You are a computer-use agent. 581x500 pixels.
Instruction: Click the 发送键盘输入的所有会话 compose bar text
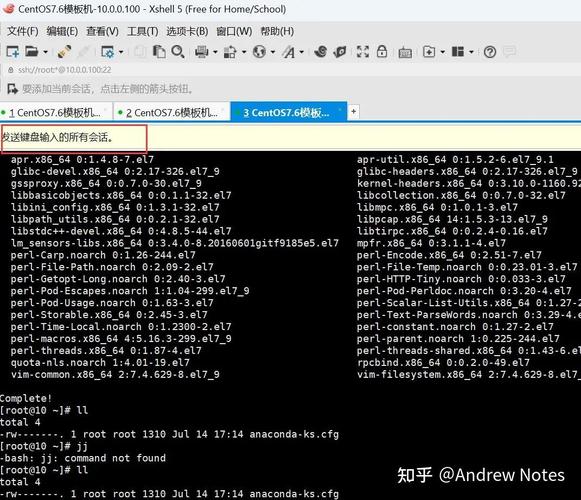[57, 138]
